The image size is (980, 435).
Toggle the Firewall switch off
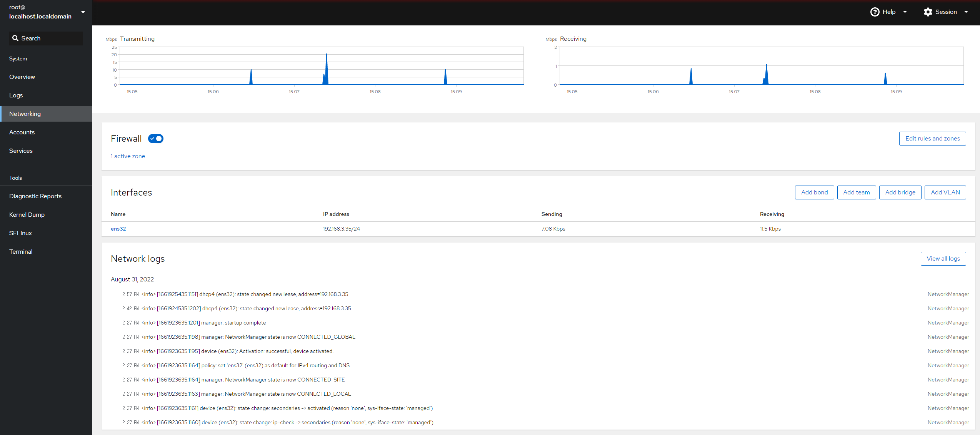point(156,139)
